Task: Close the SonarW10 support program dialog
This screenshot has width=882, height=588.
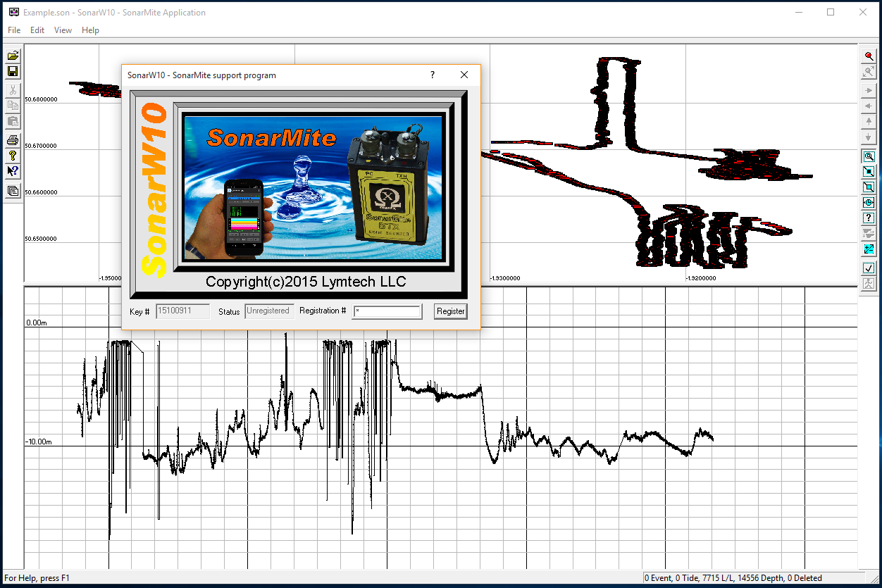Action: [x=464, y=75]
